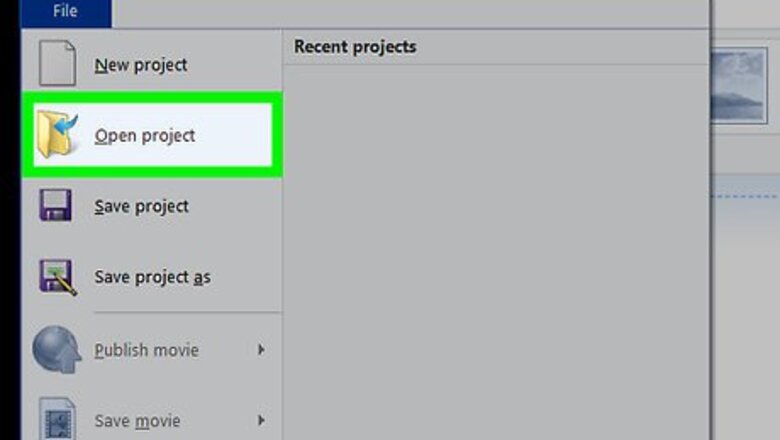Click the empty Recent projects list area
Viewport: 780px width, 440px height.
495,250
